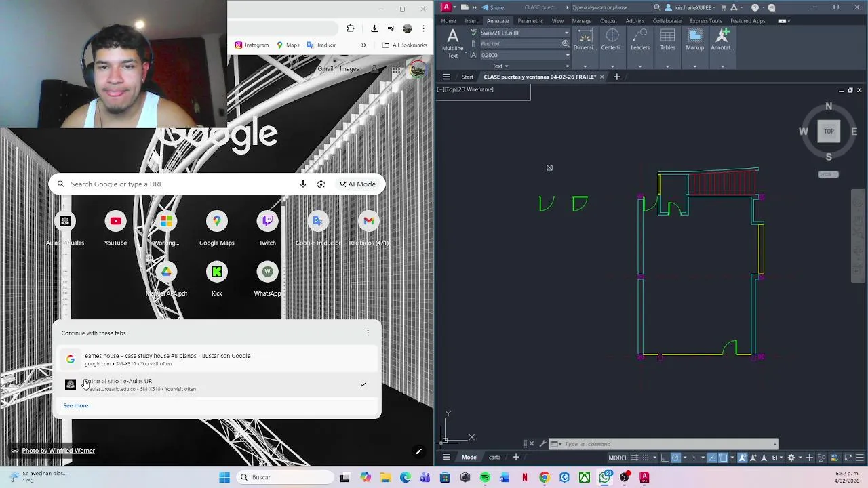Click the customize wrench icon by command line
The image size is (868, 488).
[542, 444]
